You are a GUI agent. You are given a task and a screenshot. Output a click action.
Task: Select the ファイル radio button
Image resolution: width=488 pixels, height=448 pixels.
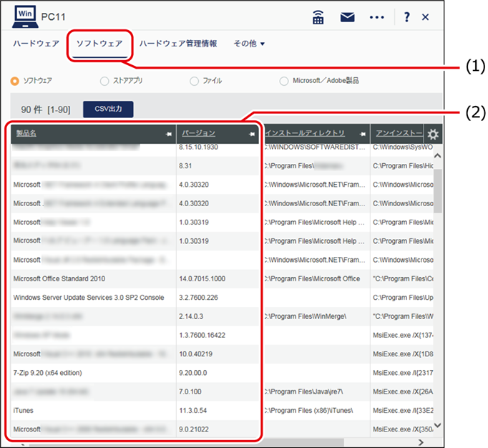coord(194,82)
